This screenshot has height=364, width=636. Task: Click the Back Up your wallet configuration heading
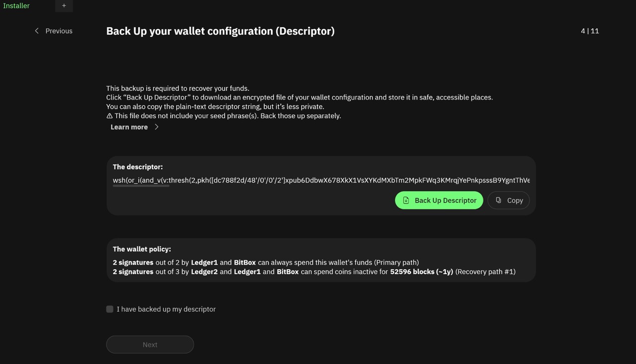click(220, 31)
